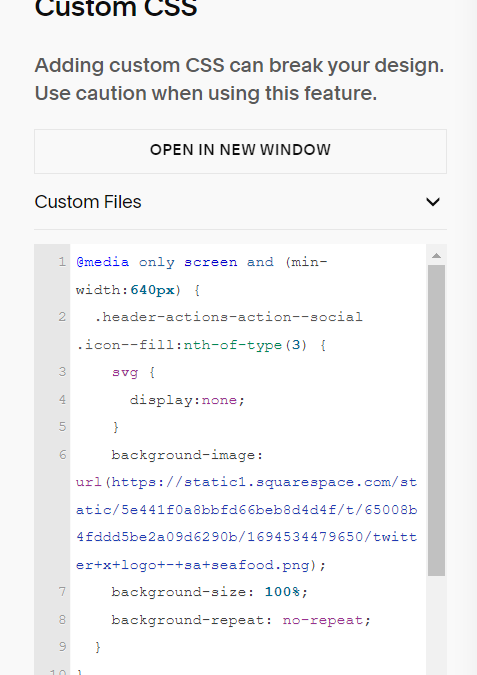This screenshot has height=675, width=477.
Task: Click the squarespace static URL text
Action: pos(246,523)
